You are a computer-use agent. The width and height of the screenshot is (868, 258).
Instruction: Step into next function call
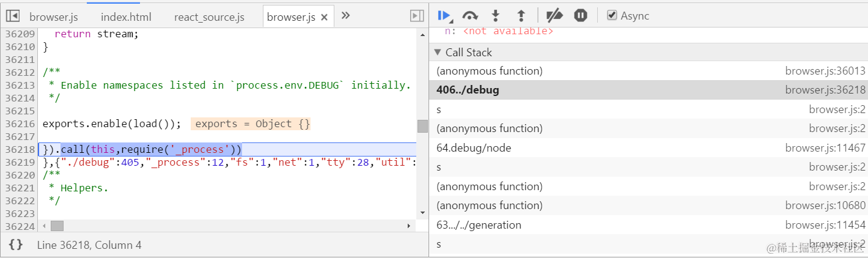point(496,16)
